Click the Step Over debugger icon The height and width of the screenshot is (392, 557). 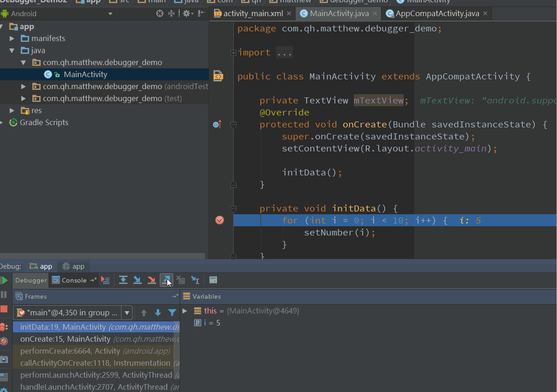coord(123,280)
